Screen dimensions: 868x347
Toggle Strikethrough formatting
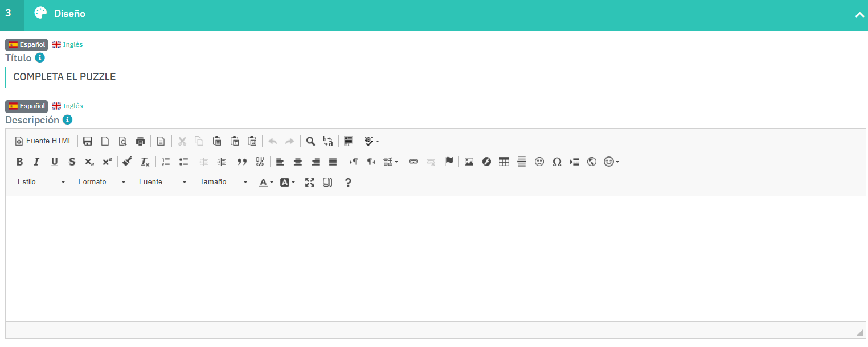pos(72,162)
